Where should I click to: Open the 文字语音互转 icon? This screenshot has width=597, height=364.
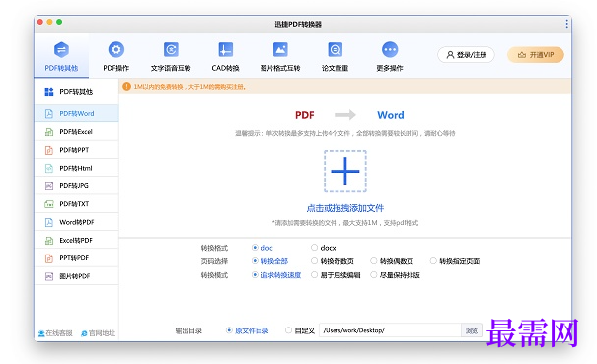pos(171,50)
